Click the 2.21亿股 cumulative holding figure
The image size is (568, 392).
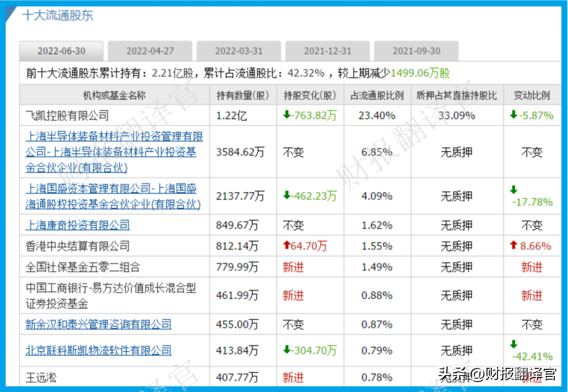172,73
